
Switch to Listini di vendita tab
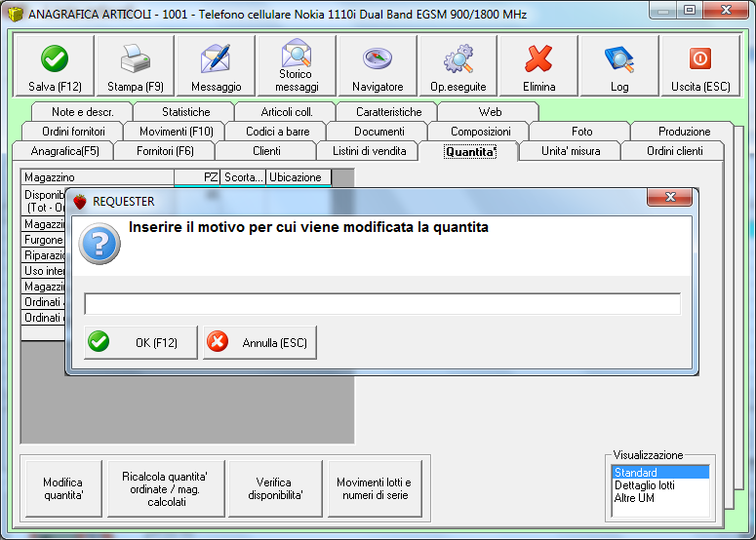(x=369, y=151)
